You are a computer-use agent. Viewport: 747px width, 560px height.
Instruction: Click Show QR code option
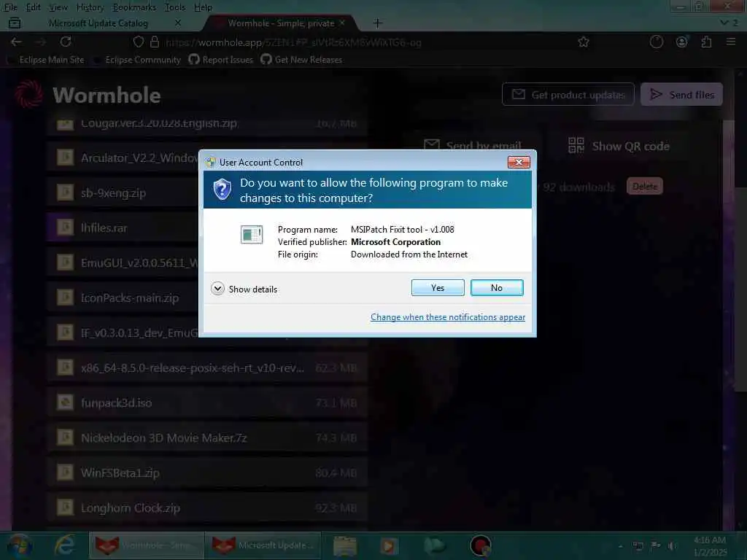(619, 146)
